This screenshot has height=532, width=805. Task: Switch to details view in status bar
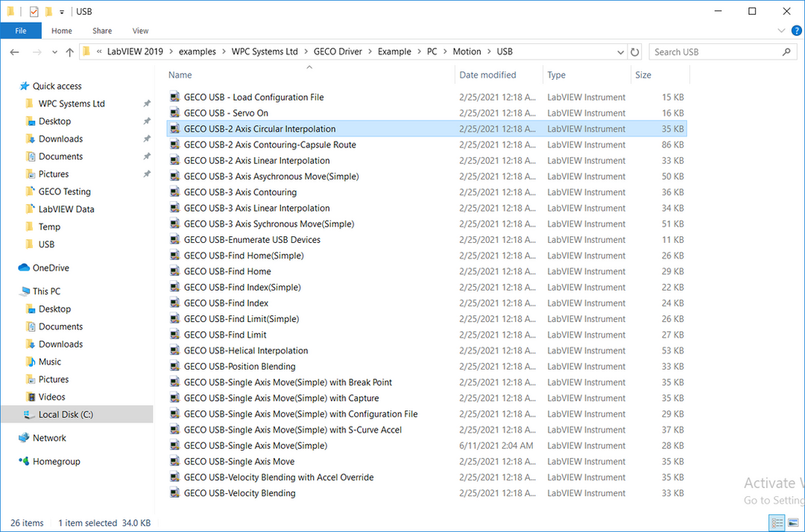pyautogui.click(x=776, y=522)
